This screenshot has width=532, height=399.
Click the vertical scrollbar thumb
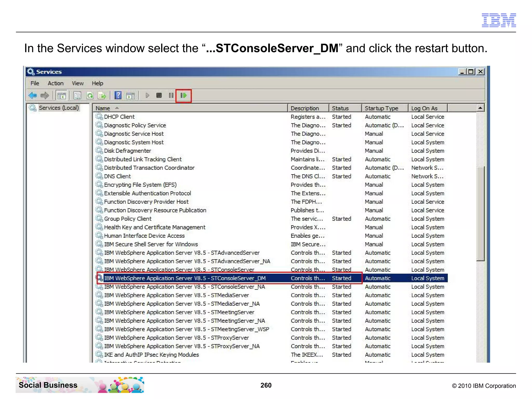click(481, 213)
